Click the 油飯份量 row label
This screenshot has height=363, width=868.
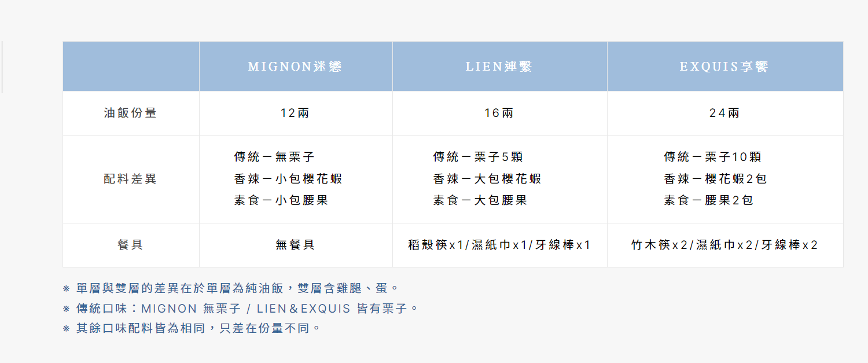pos(131,113)
